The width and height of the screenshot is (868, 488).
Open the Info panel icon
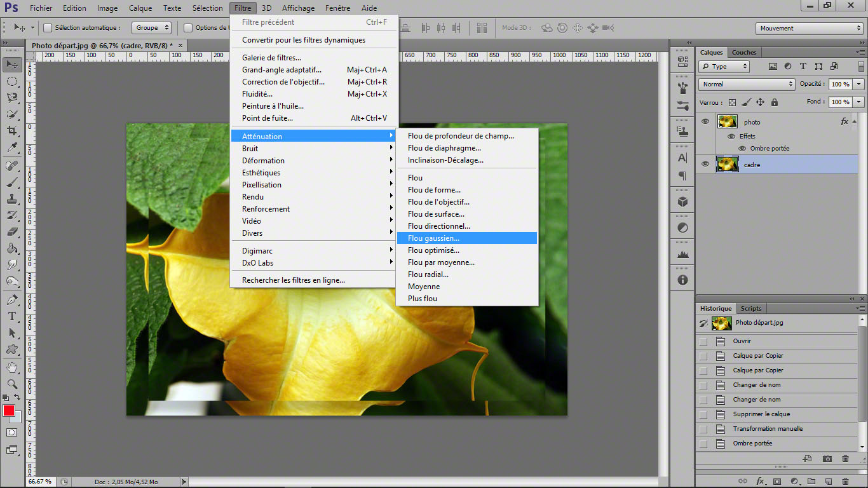click(682, 280)
